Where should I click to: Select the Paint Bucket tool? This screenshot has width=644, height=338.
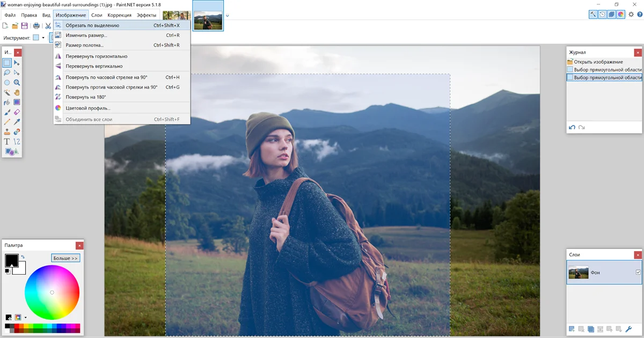pos(7,102)
